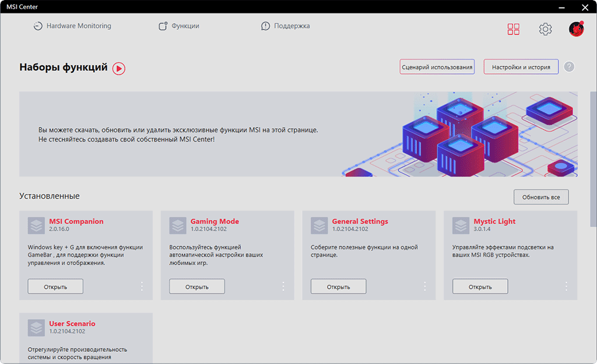
Task: Click the Функции tab icon
Action: click(x=163, y=26)
